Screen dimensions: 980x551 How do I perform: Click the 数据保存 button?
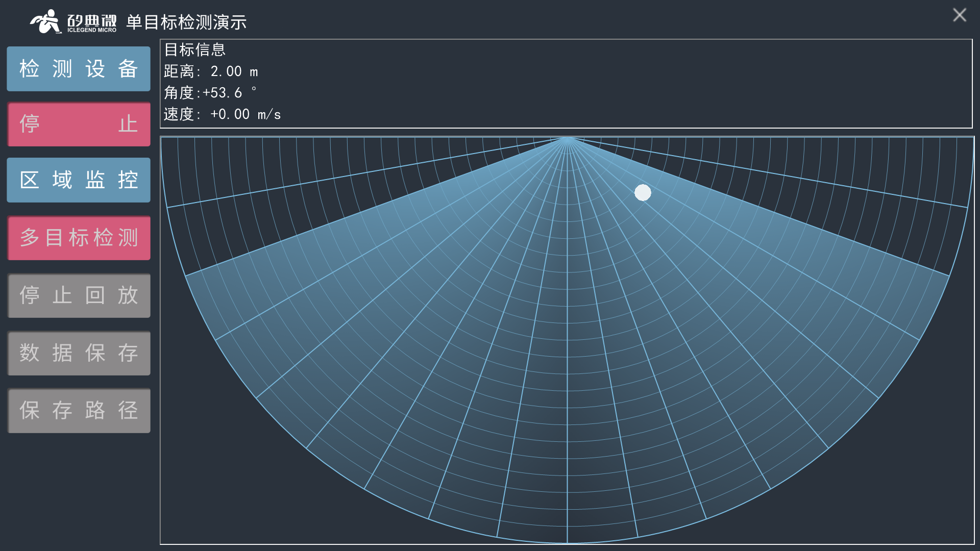pyautogui.click(x=79, y=353)
